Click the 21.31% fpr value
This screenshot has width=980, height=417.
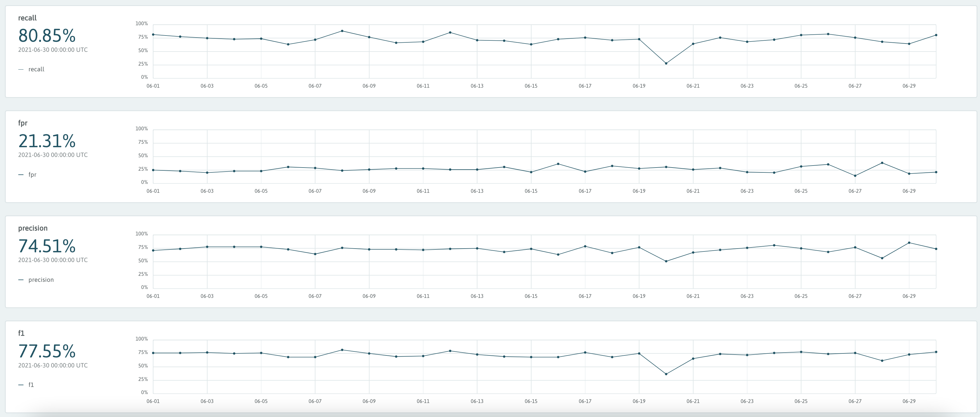pos(47,141)
